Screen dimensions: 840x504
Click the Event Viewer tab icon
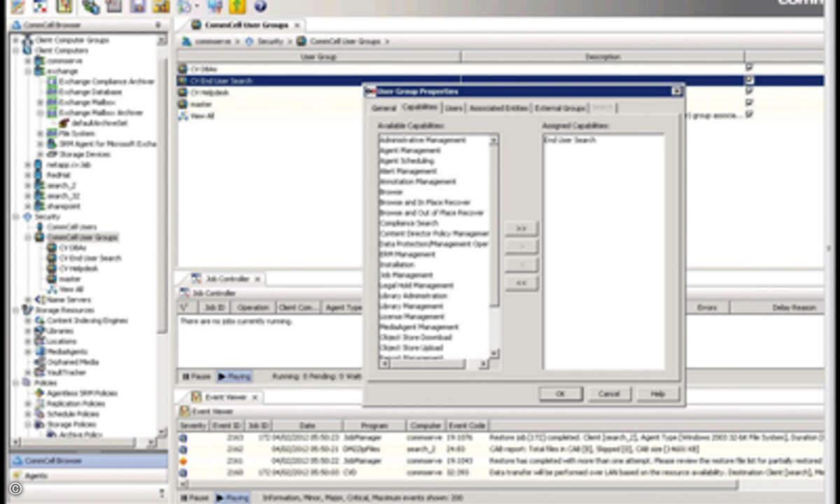[196, 397]
